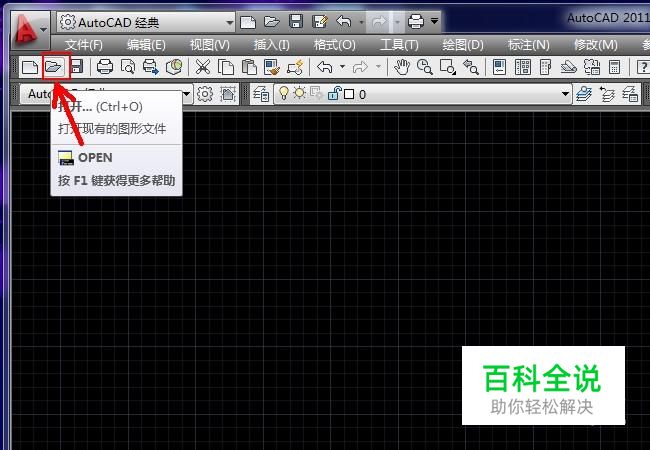Click Undo in the Quick Access toolbar
This screenshot has height=450, width=650.
tap(344, 22)
